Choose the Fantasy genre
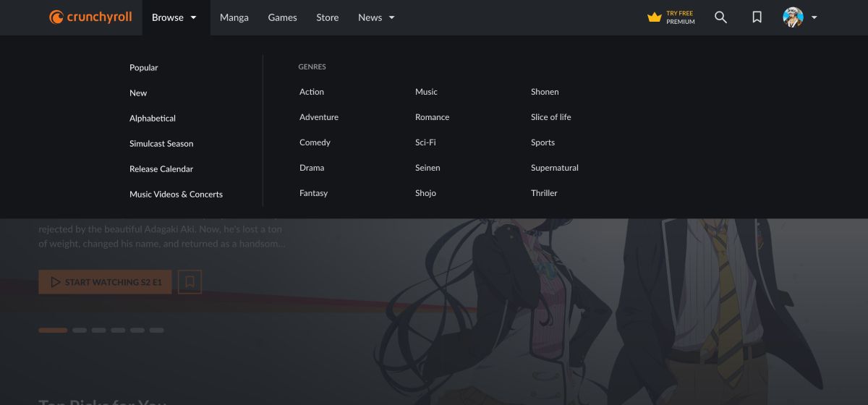Viewport: 868px width, 405px height. (313, 193)
